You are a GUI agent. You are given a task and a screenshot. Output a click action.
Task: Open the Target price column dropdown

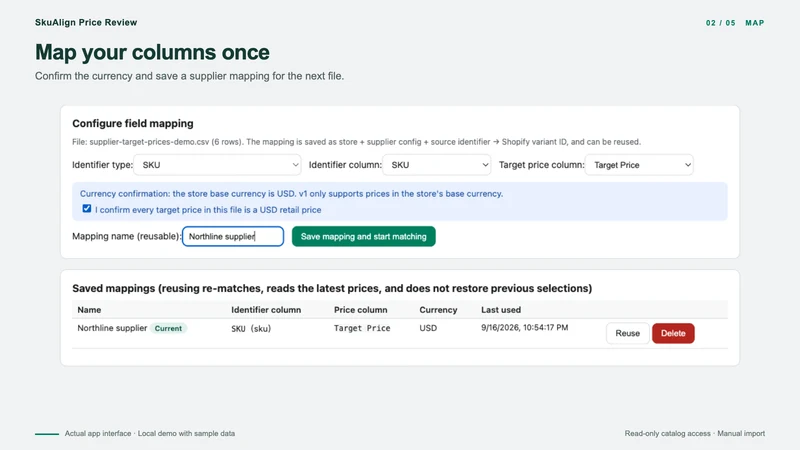639,165
